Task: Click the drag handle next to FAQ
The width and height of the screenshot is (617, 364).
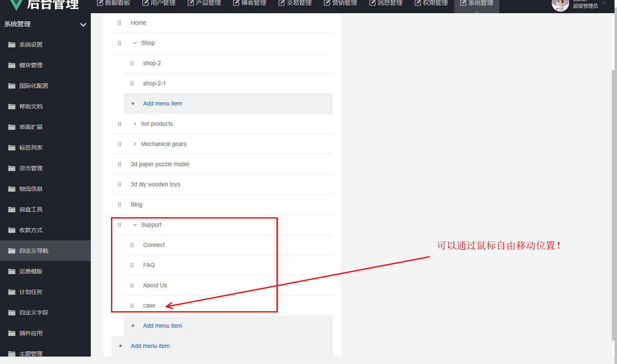Action: click(x=132, y=265)
